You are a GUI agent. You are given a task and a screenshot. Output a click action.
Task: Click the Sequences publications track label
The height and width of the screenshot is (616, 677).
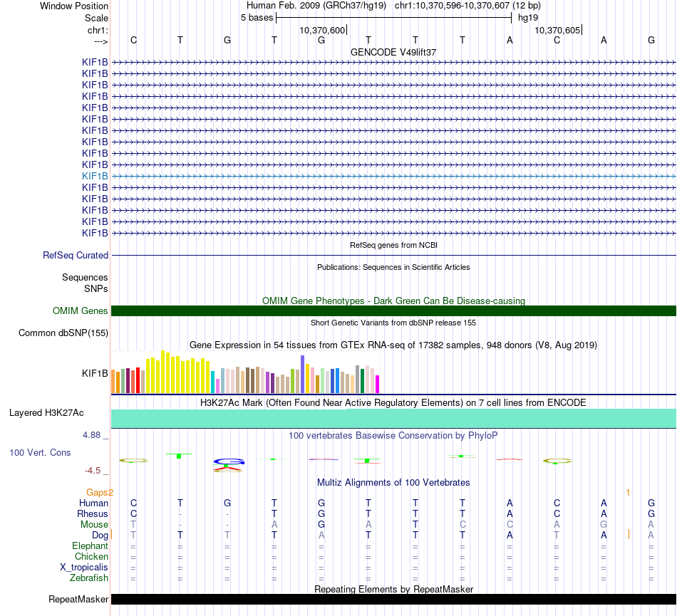click(x=85, y=277)
